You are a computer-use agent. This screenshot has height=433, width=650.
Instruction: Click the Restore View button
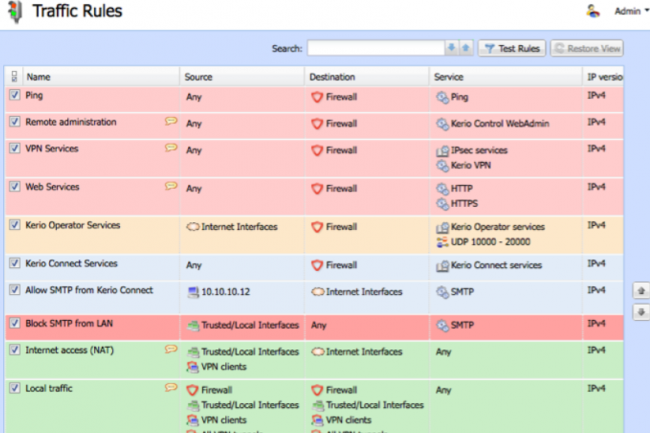pyautogui.click(x=587, y=48)
